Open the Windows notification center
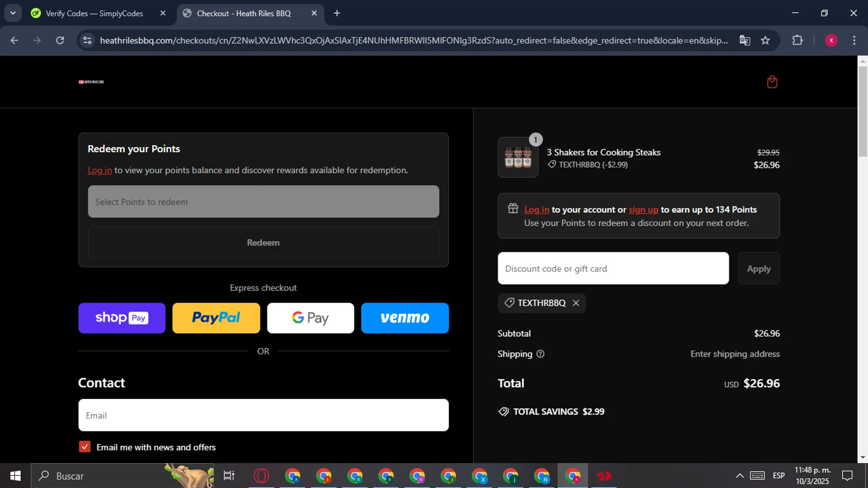Viewport: 868px width, 488px height. (x=847, y=476)
